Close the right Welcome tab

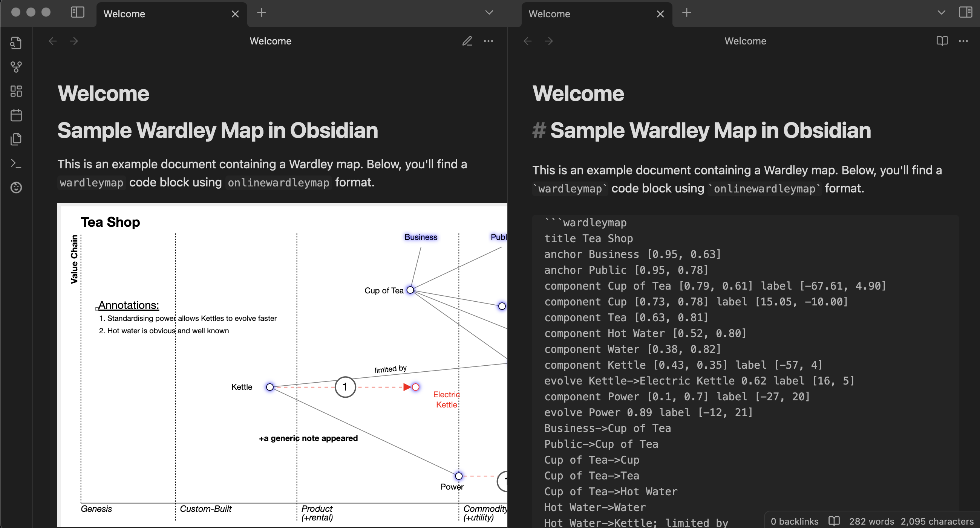coord(660,14)
